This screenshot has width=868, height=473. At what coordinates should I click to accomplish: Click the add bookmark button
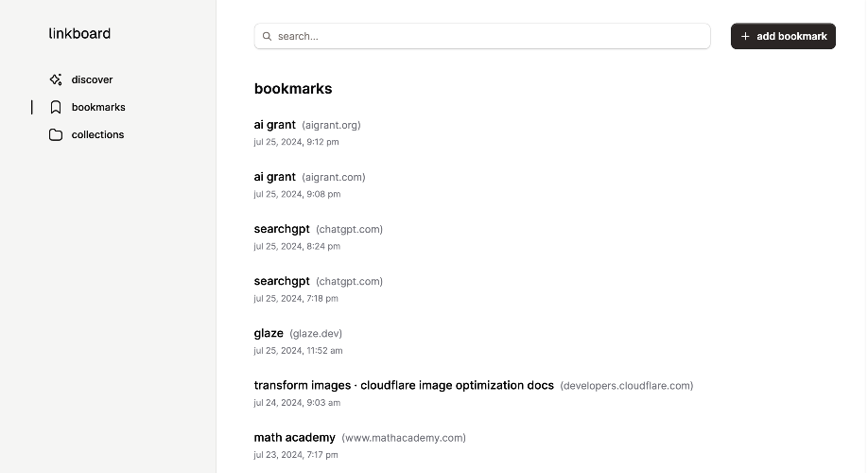point(783,36)
